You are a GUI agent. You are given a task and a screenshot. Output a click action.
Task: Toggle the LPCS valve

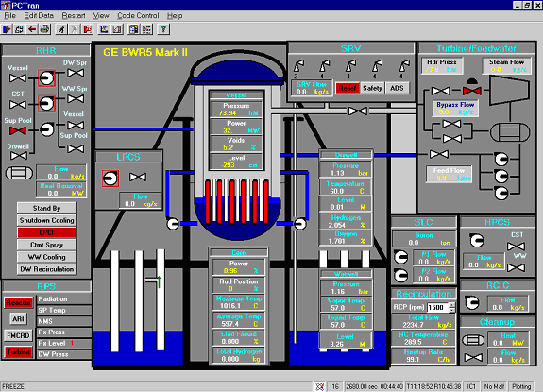pyautogui.click(x=138, y=177)
